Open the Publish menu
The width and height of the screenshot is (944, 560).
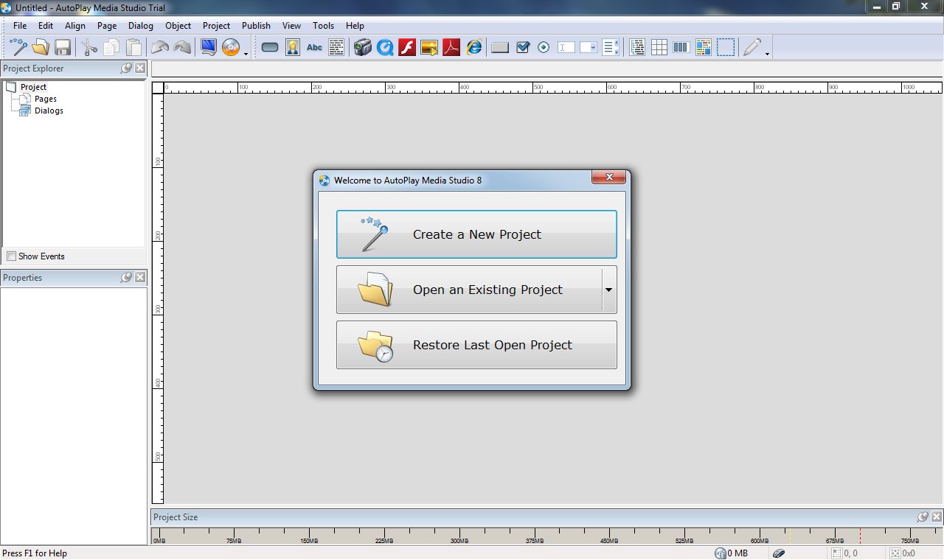(x=256, y=26)
